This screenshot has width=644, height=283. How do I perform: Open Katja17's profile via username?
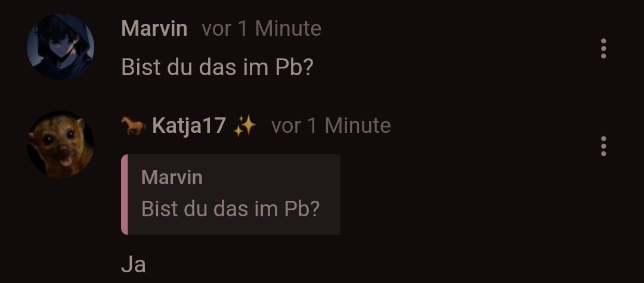point(188,126)
